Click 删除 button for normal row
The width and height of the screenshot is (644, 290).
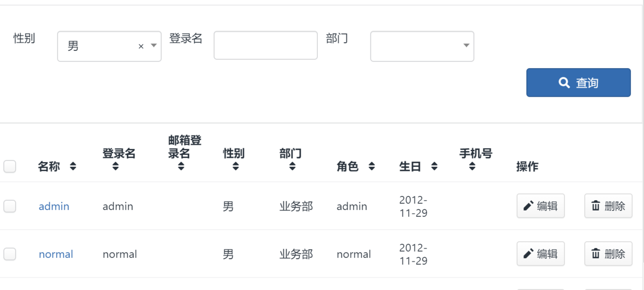[x=608, y=254]
